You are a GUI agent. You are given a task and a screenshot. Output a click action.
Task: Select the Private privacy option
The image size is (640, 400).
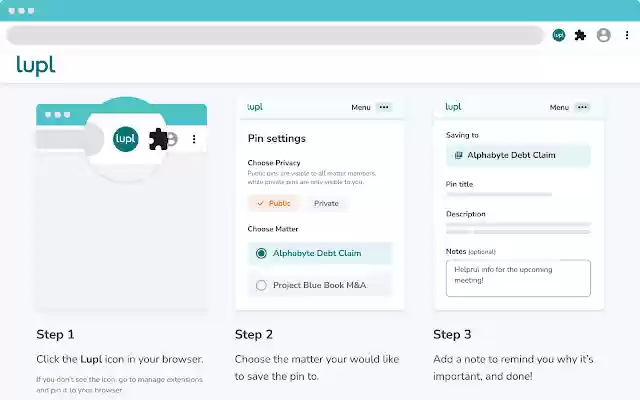point(326,203)
